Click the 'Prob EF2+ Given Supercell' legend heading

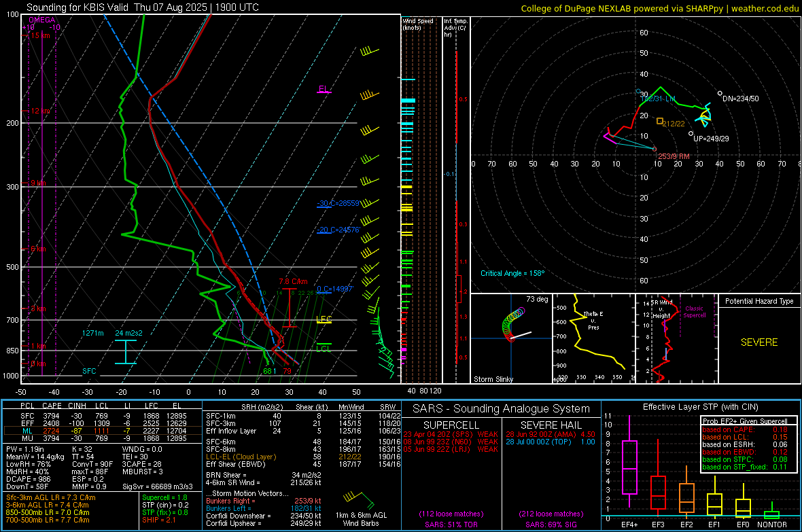[745, 421]
